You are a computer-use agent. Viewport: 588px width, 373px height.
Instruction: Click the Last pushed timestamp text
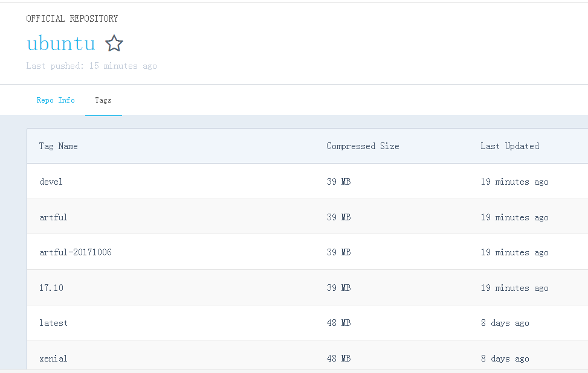[x=91, y=66]
